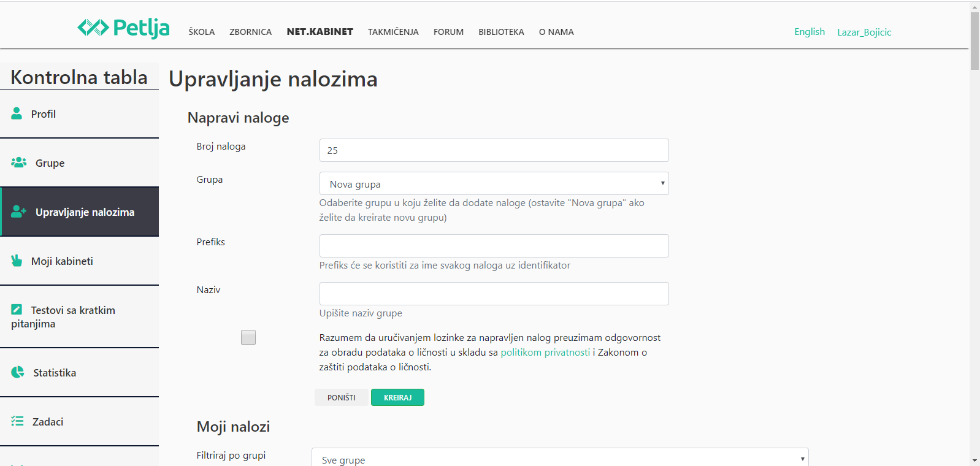Click the PONIŠTI reset button
Screen dimensions: 980x466
pos(341,397)
